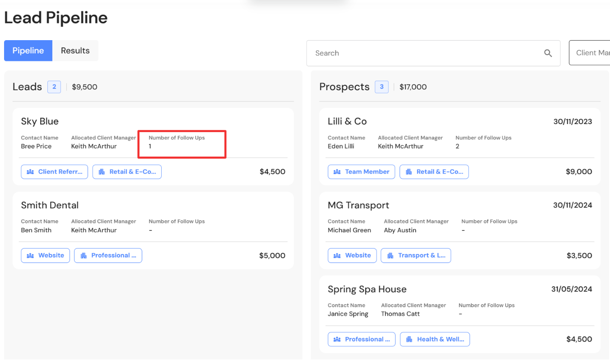
Task: Click people icon on Team Member tag
Action: click(337, 172)
